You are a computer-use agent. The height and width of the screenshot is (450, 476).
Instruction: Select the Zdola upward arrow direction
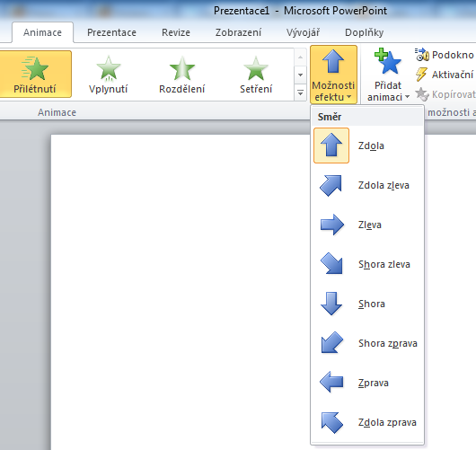[367, 146]
